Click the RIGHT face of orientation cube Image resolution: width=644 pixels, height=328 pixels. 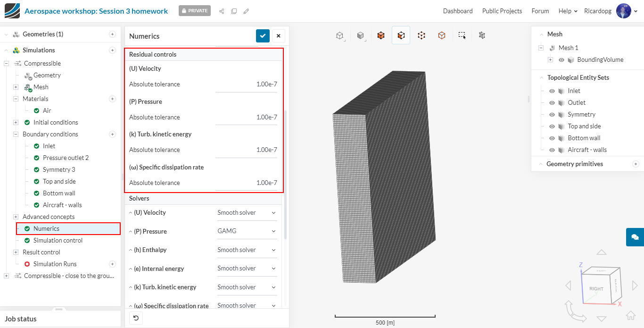coord(596,288)
